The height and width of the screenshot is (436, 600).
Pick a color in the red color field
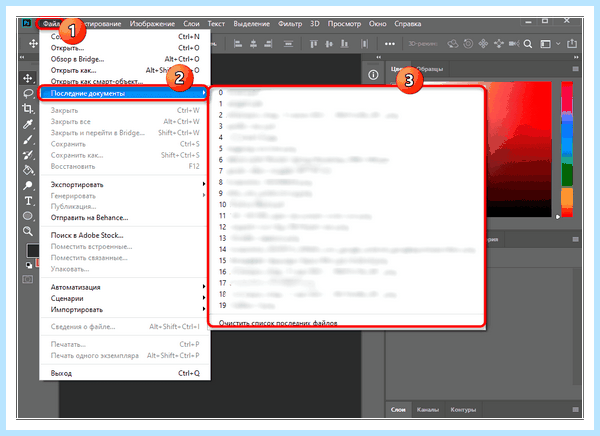pos(519,149)
